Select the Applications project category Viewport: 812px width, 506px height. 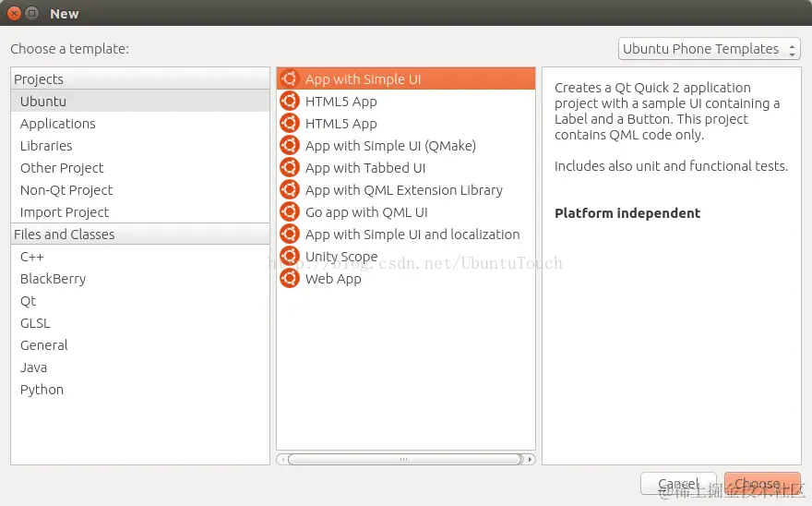point(140,124)
